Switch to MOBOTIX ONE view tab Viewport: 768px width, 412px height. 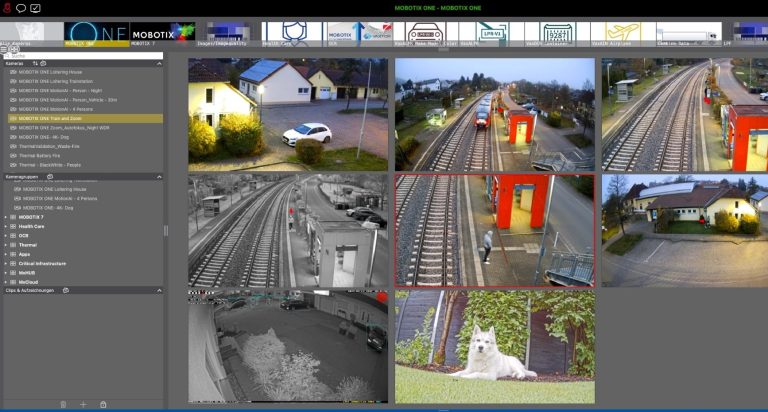[x=97, y=34]
